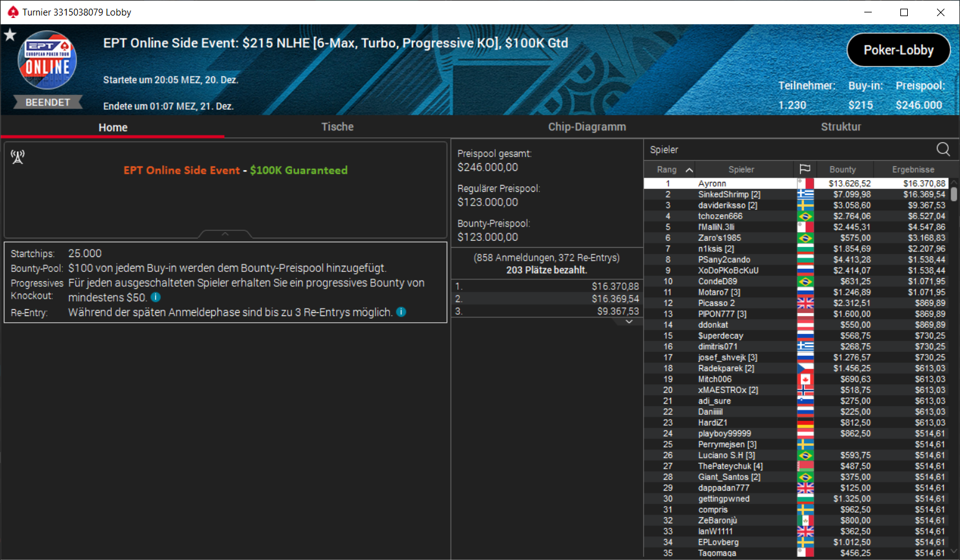Click the broadcast antenna icon
The width and height of the screenshot is (960, 560).
coord(17,156)
